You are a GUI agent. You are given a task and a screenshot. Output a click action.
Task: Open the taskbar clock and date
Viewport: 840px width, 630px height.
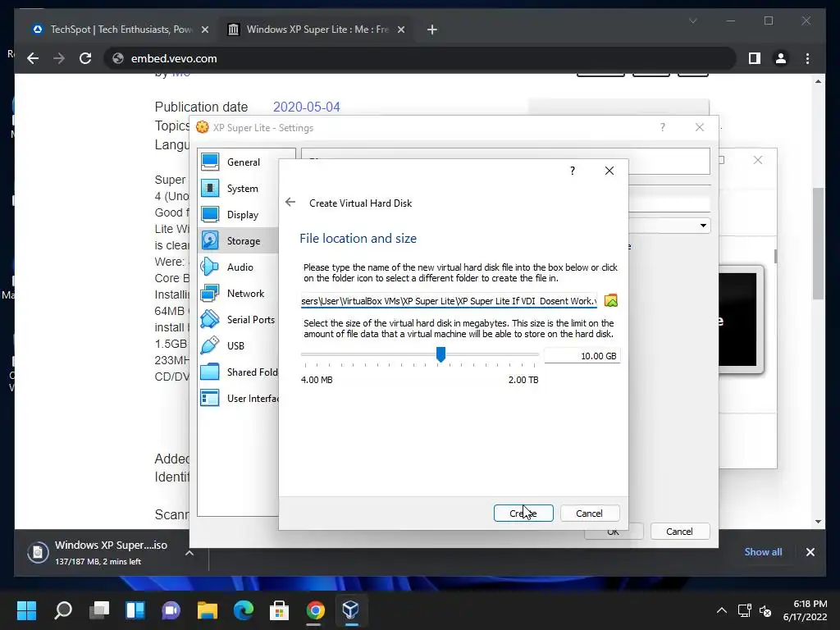806,610
